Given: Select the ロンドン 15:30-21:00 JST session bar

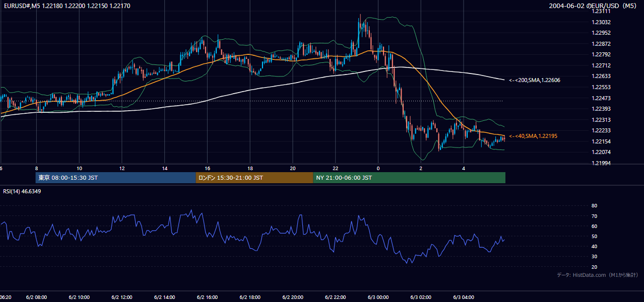Looking at the screenshot, I should 254,178.
